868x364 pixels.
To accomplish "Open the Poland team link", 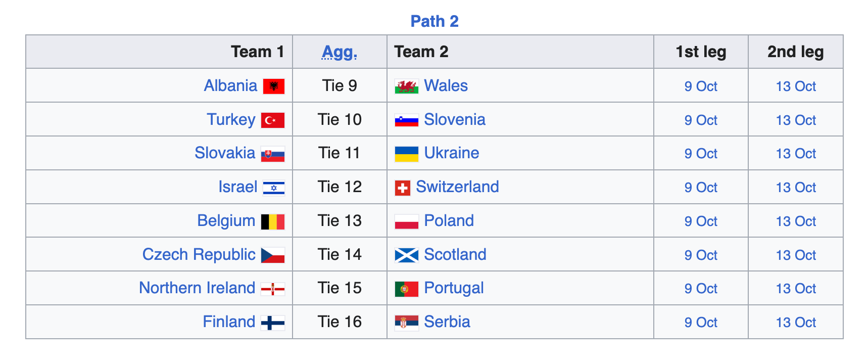I will 449,220.
